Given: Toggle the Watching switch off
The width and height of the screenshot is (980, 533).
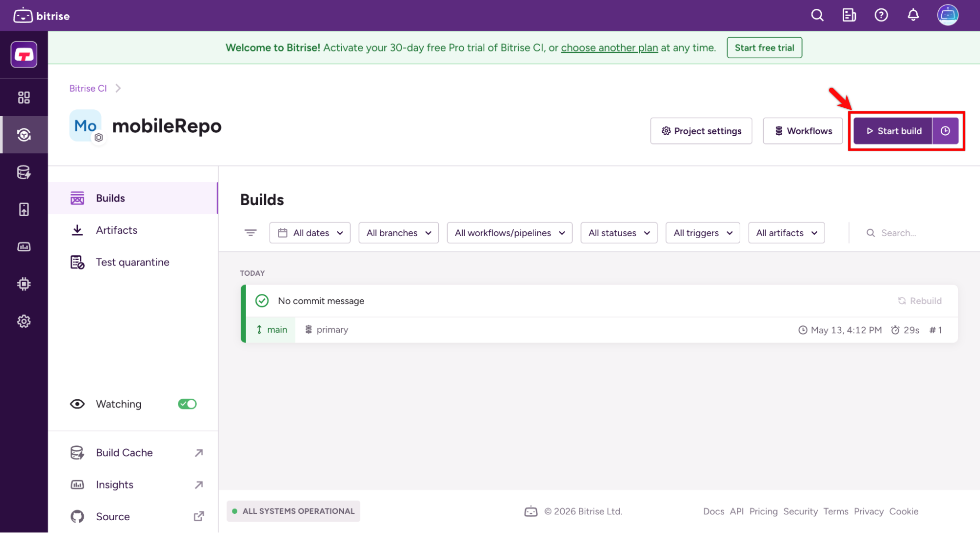Looking at the screenshot, I should pyautogui.click(x=187, y=404).
